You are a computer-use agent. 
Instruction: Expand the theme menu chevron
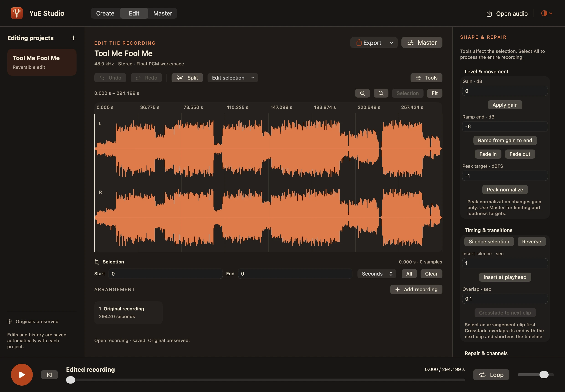[551, 13]
